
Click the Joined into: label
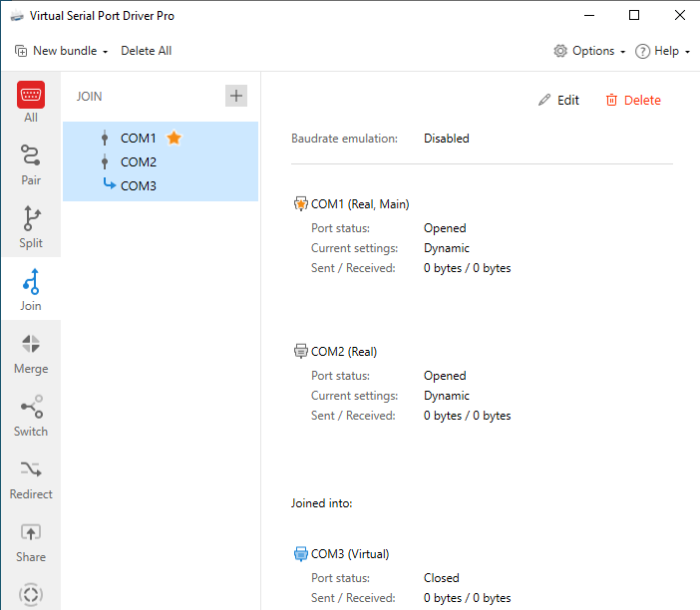click(322, 503)
